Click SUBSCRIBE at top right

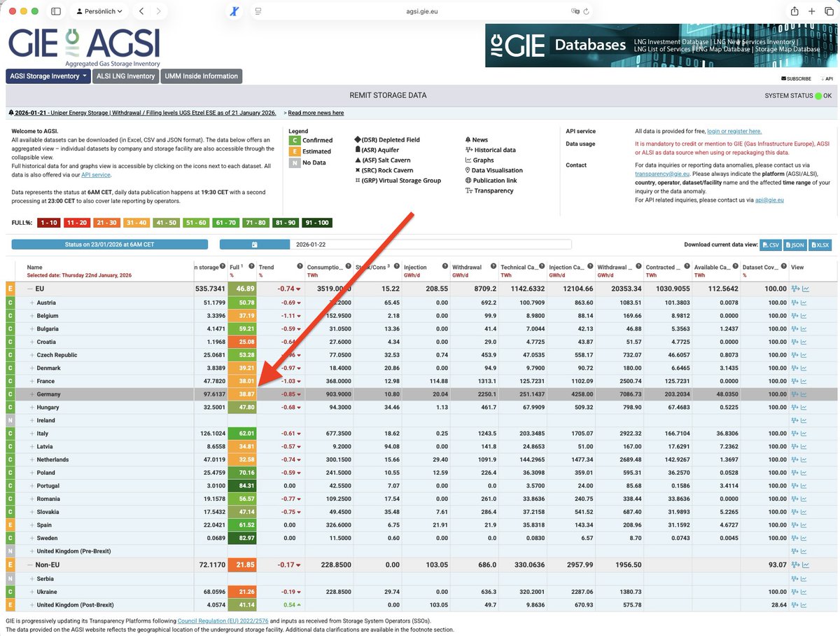[796, 78]
